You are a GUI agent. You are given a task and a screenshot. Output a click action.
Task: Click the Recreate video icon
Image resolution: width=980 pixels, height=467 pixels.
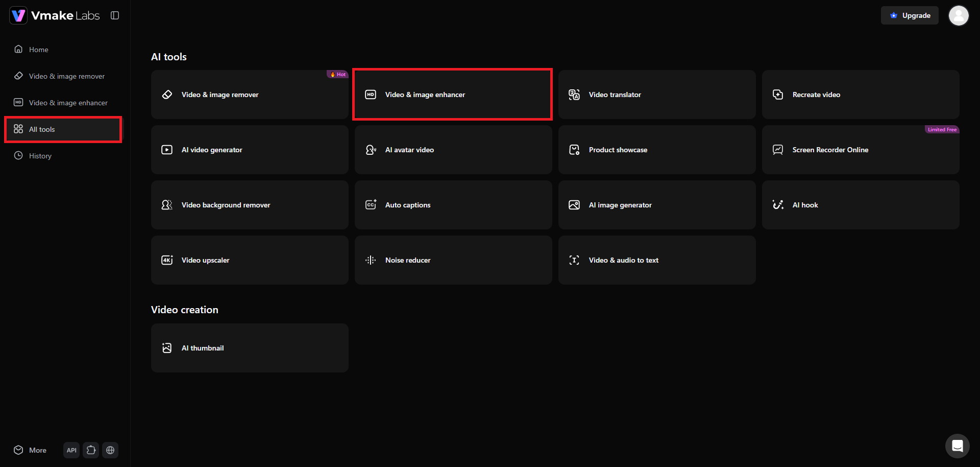[778, 95]
